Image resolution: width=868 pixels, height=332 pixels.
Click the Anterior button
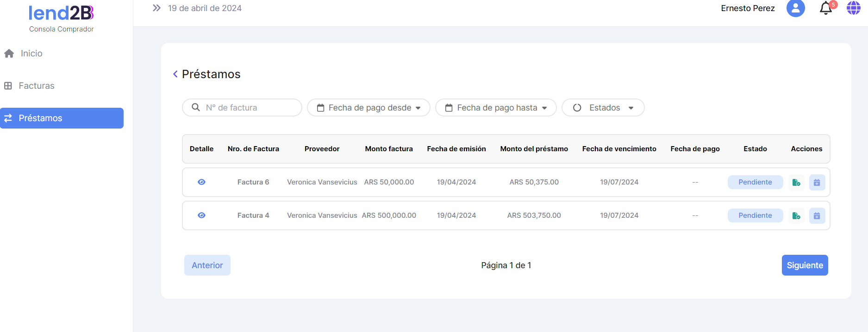click(x=207, y=265)
